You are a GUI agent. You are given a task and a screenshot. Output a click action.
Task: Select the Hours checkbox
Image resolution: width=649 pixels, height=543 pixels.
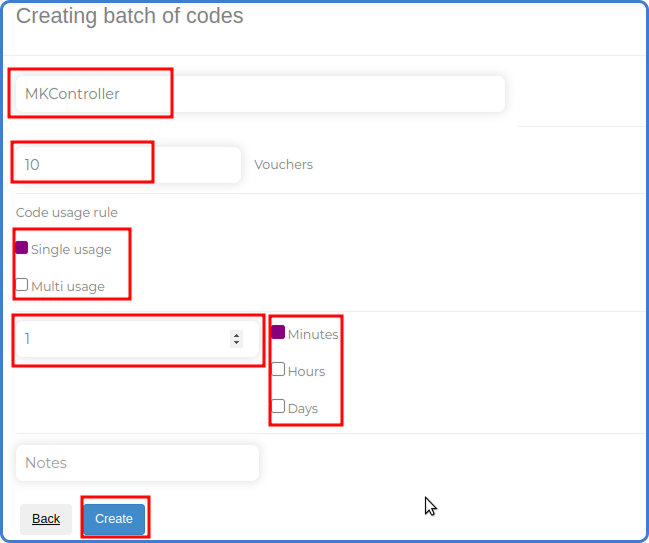click(x=278, y=369)
